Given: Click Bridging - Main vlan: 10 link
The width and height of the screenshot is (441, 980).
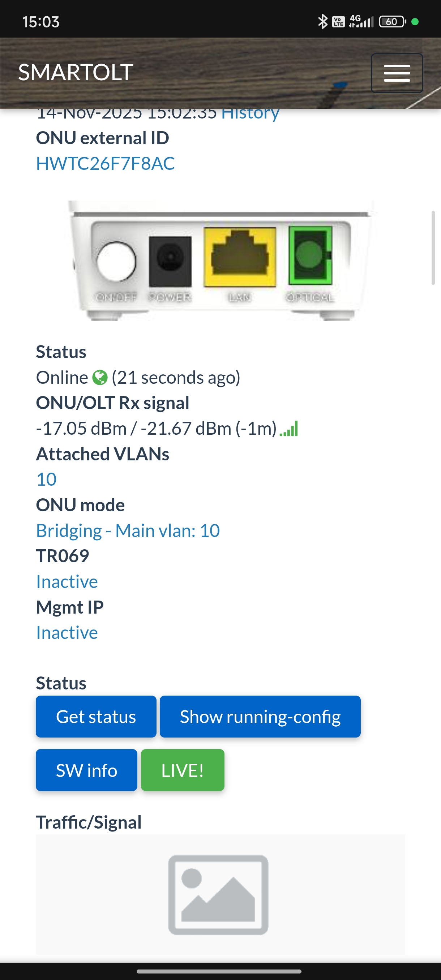Looking at the screenshot, I should (128, 531).
